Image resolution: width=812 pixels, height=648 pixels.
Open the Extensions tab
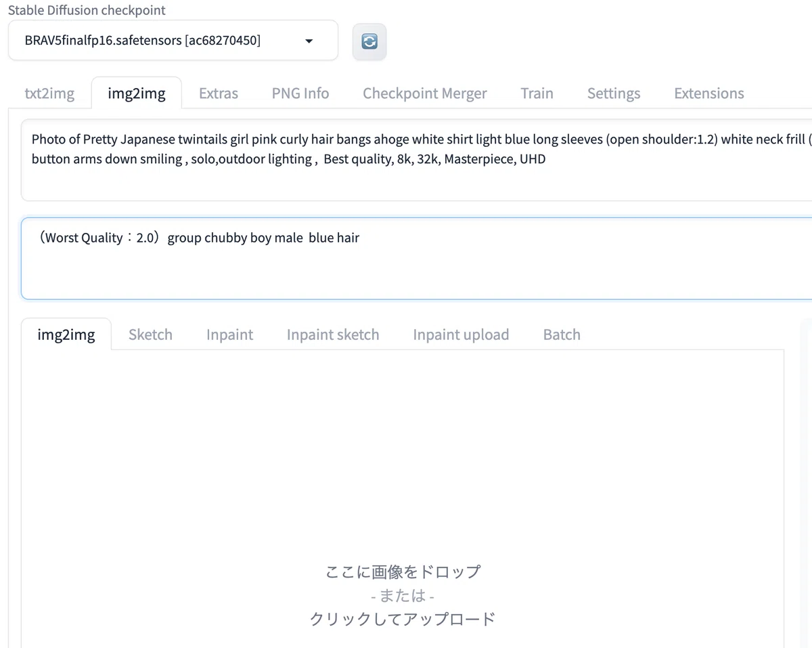[709, 93]
